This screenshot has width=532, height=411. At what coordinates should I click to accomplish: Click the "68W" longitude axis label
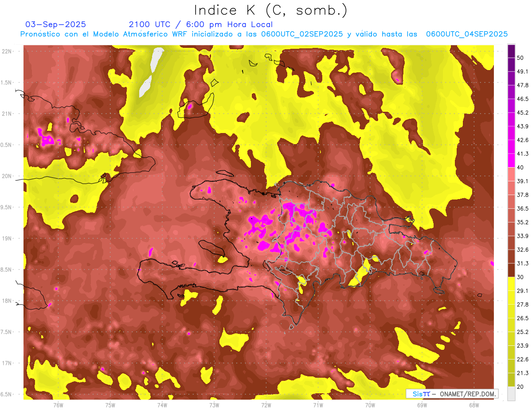pos(474,405)
